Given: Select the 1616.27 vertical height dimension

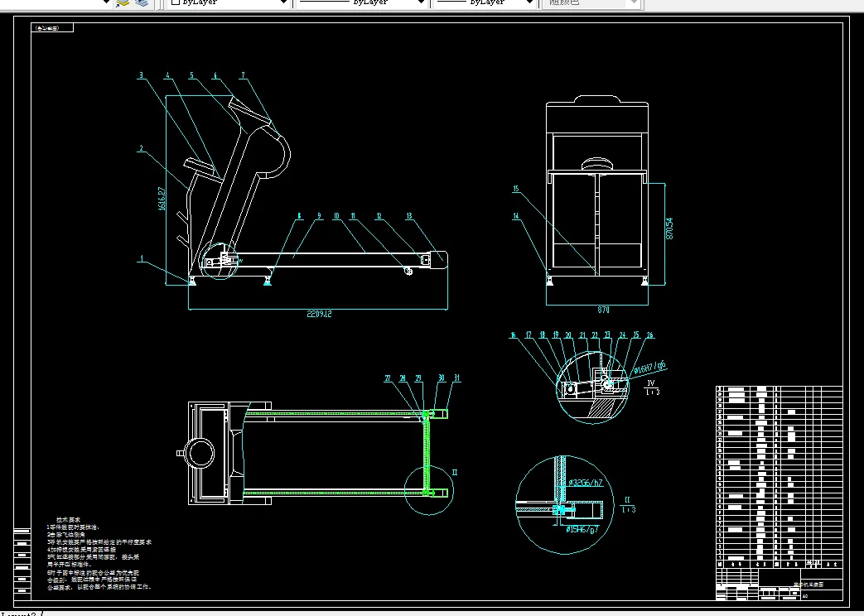Looking at the screenshot, I should [161, 200].
